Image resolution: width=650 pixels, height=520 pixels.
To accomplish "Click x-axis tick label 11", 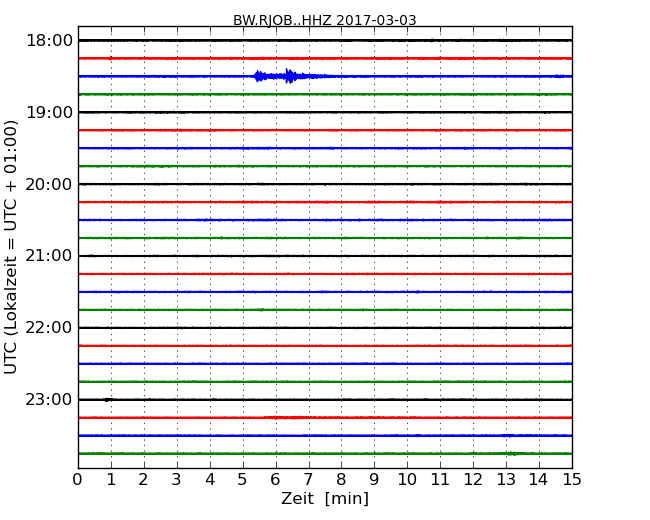I will [440, 480].
